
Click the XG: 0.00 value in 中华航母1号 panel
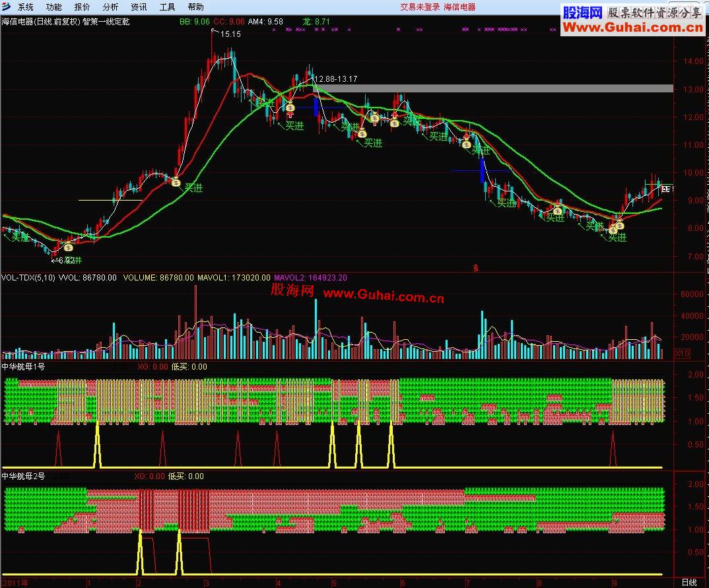pyautogui.click(x=152, y=366)
